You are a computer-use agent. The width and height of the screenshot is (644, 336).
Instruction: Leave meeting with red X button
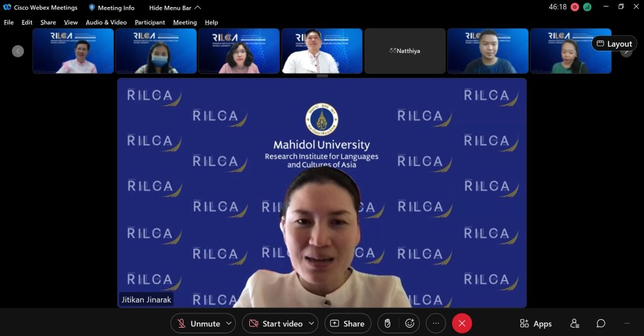(x=462, y=324)
